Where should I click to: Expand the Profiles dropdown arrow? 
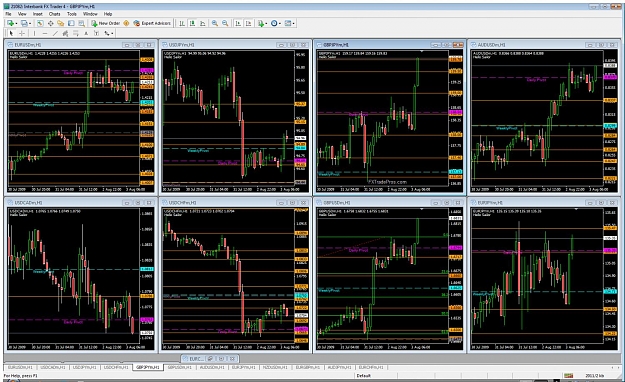tap(30, 24)
